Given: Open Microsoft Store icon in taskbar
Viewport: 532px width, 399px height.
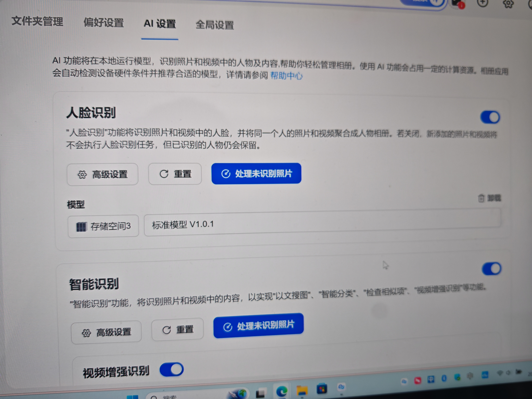Looking at the screenshot, I should (322, 389).
